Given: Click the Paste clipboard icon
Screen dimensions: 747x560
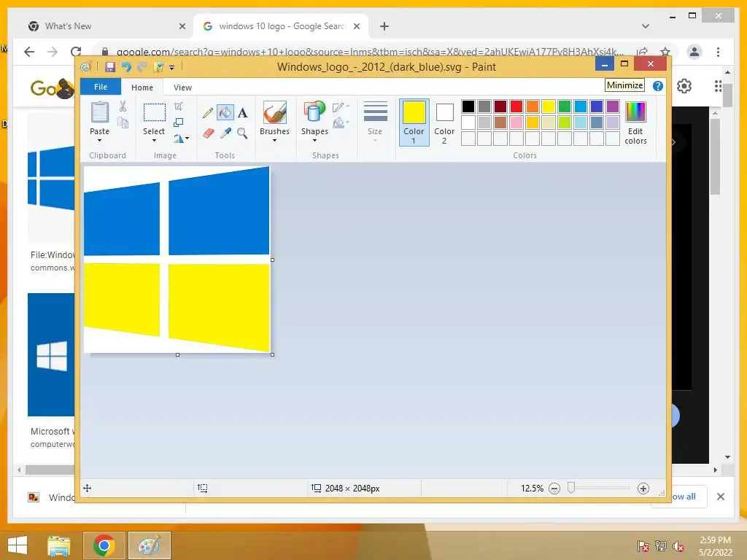Looking at the screenshot, I should pyautogui.click(x=99, y=113).
